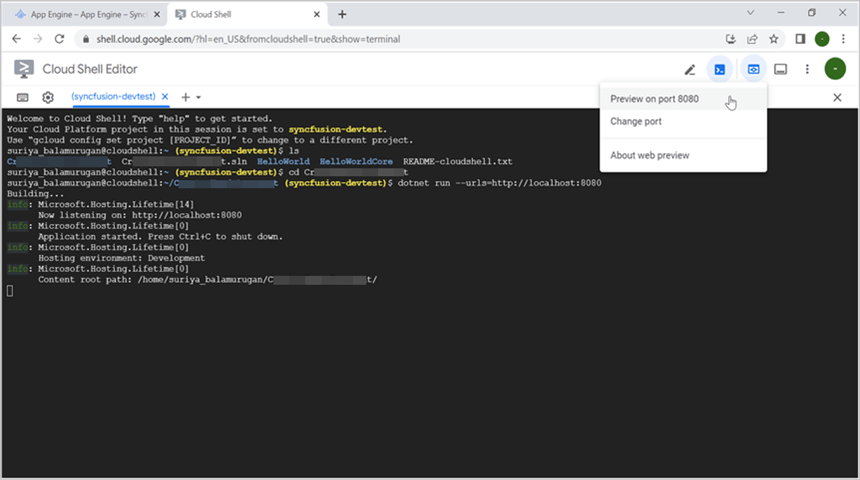Click the Web Preview icon
Image resolution: width=860 pixels, height=480 pixels.
coord(754,70)
